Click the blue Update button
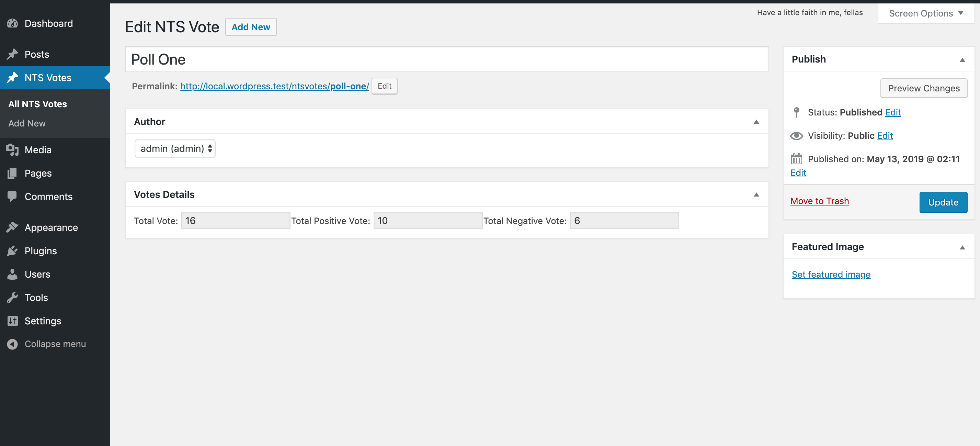 point(943,202)
